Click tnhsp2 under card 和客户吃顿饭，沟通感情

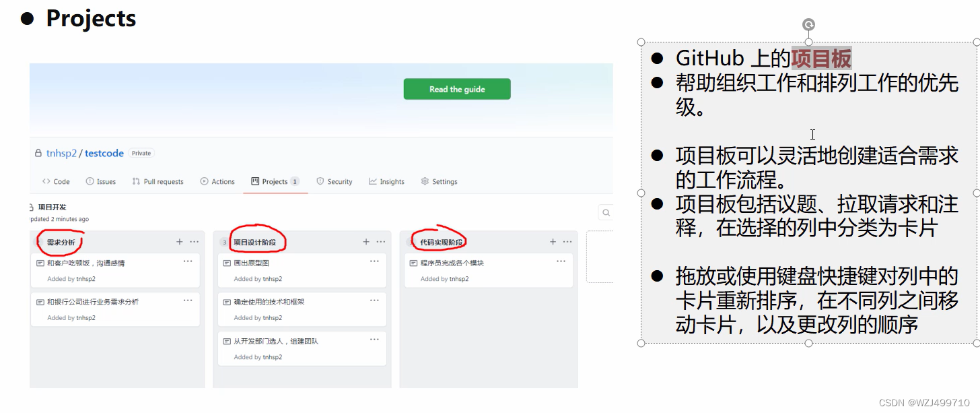[x=85, y=279]
